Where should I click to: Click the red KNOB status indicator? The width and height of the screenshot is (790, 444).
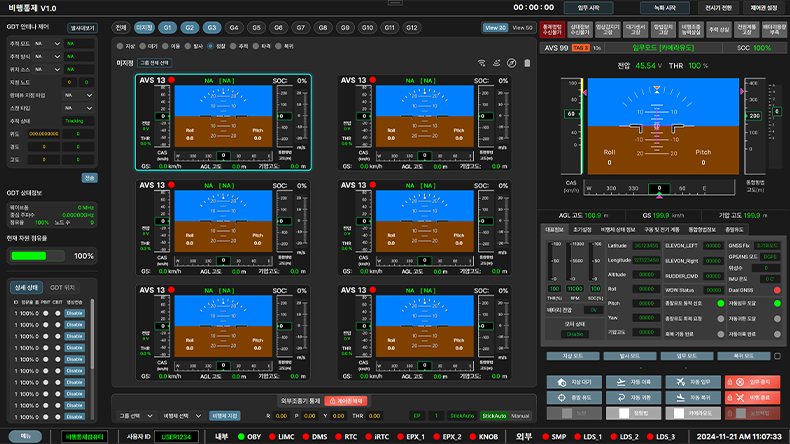(475, 436)
